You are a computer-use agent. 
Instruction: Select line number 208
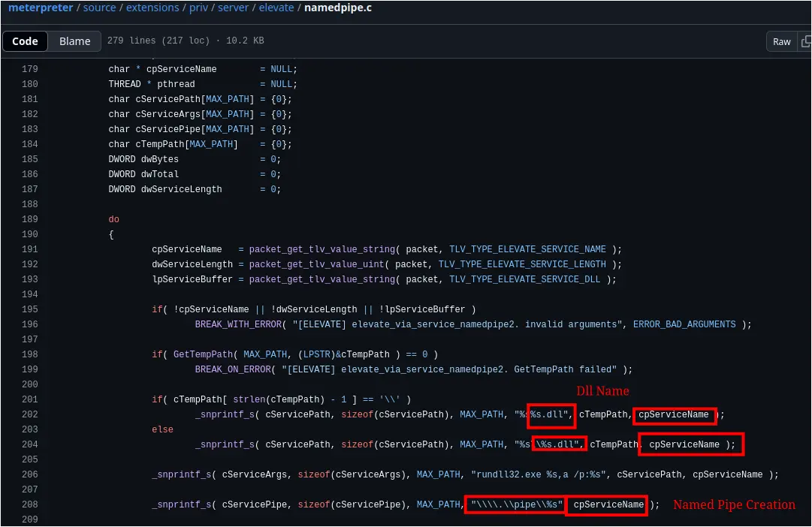29,504
